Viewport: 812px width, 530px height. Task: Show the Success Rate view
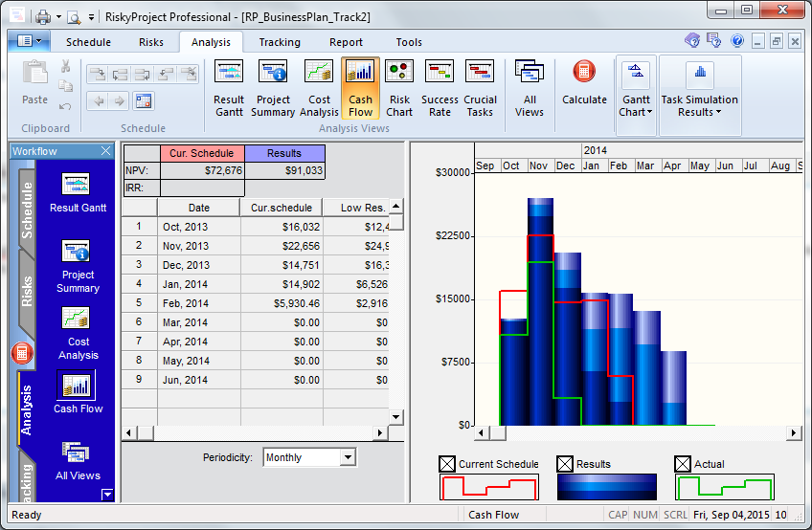(440, 89)
